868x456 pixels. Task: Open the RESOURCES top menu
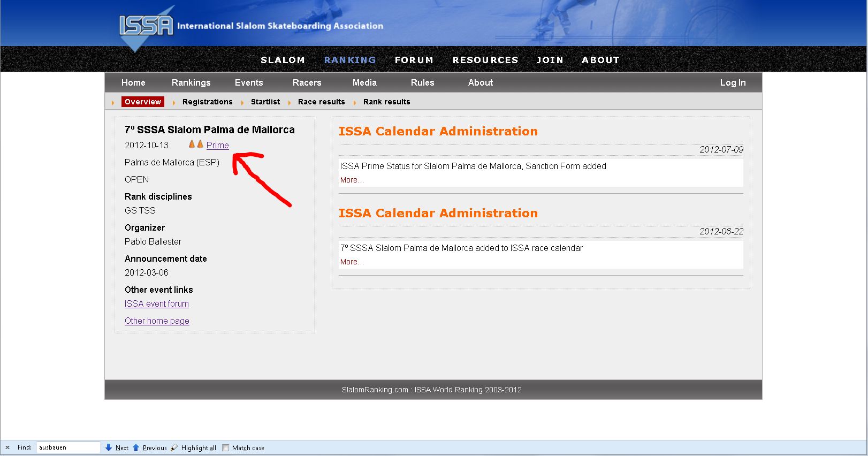[x=485, y=60]
